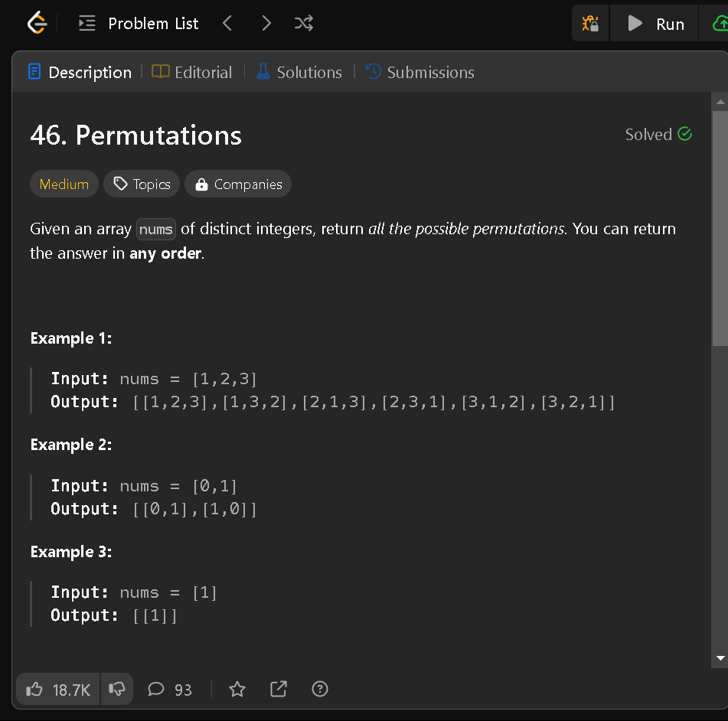Switch to the Submissions tab
Screen dimensions: 728x721
click(x=420, y=72)
